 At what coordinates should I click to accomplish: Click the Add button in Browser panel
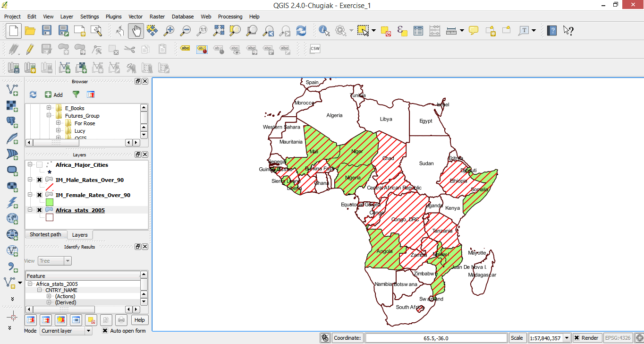coord(54,95)
